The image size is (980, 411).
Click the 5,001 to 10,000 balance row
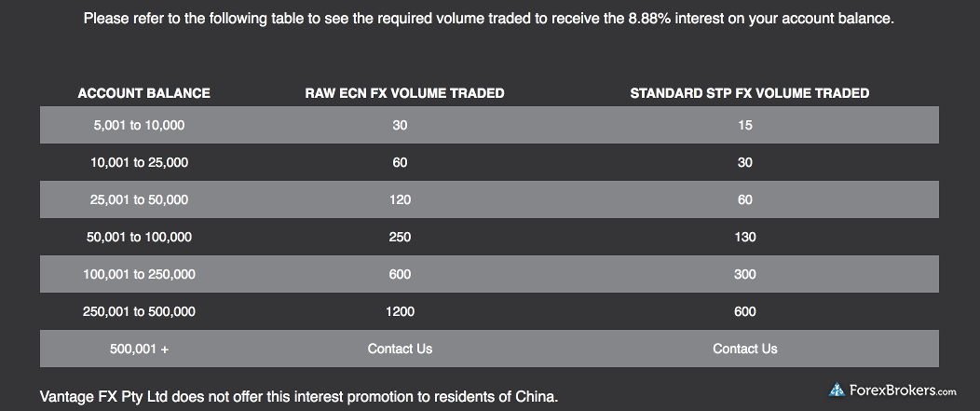(x=489, y=125)
